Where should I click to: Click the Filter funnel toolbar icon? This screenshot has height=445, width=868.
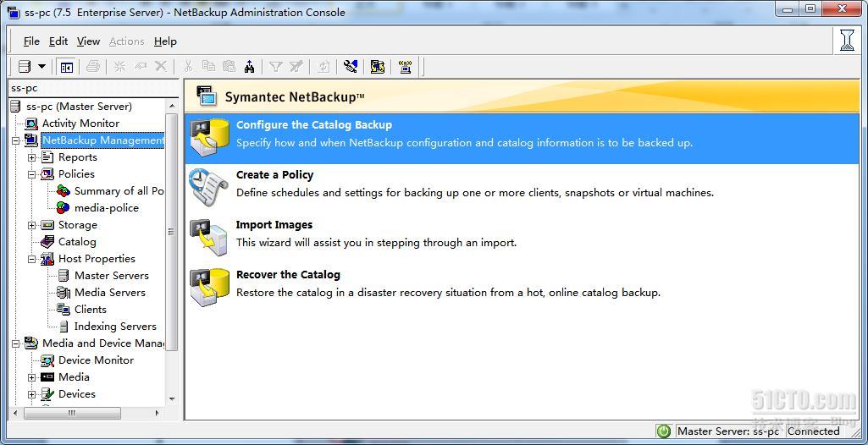tap(276, 67)
